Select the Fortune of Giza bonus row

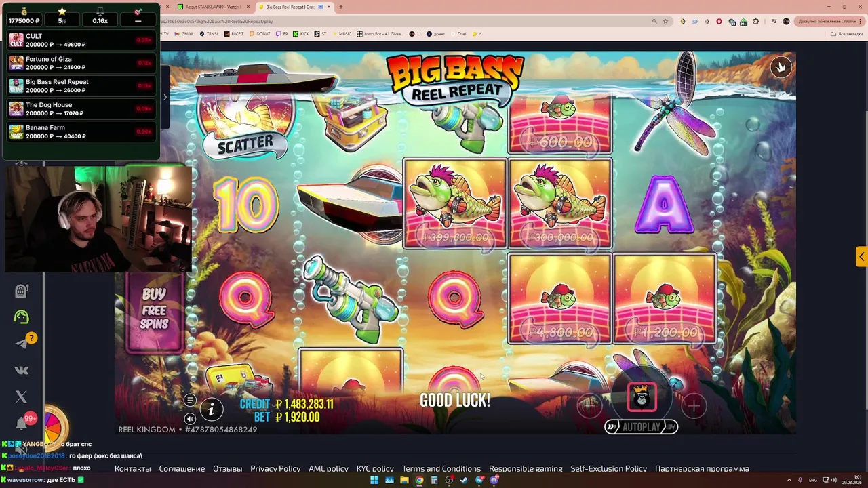(81, 63)
